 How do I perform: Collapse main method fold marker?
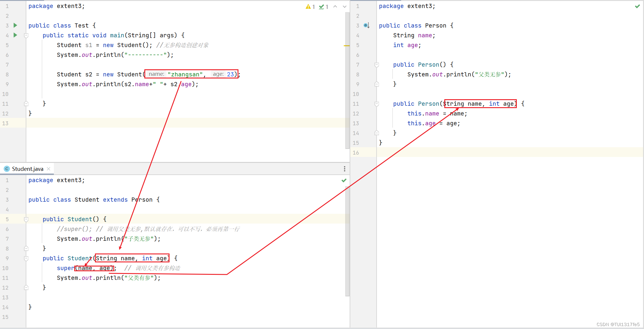click(x=26, y=36)
